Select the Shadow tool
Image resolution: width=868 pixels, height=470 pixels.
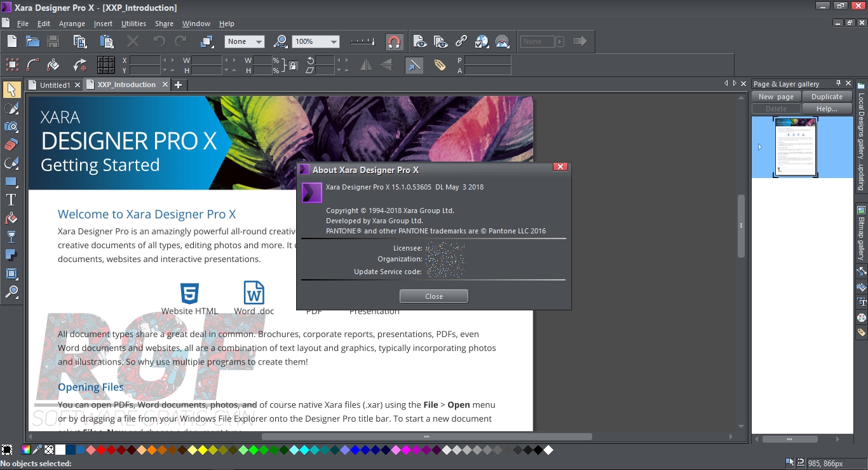click(x=11, y=255)
